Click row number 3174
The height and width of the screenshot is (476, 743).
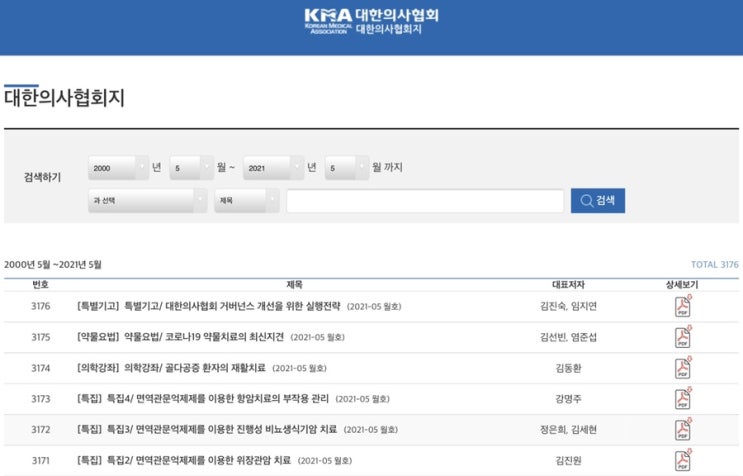(41, 368)
